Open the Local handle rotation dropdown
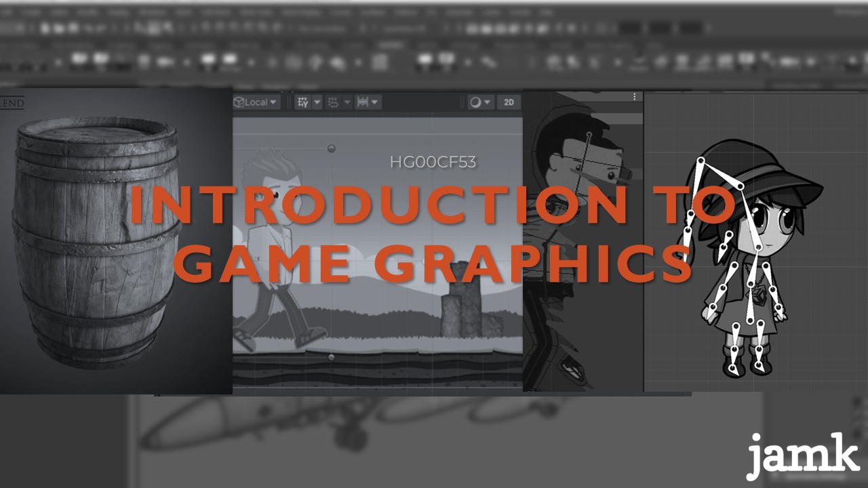 click(256, 102)
